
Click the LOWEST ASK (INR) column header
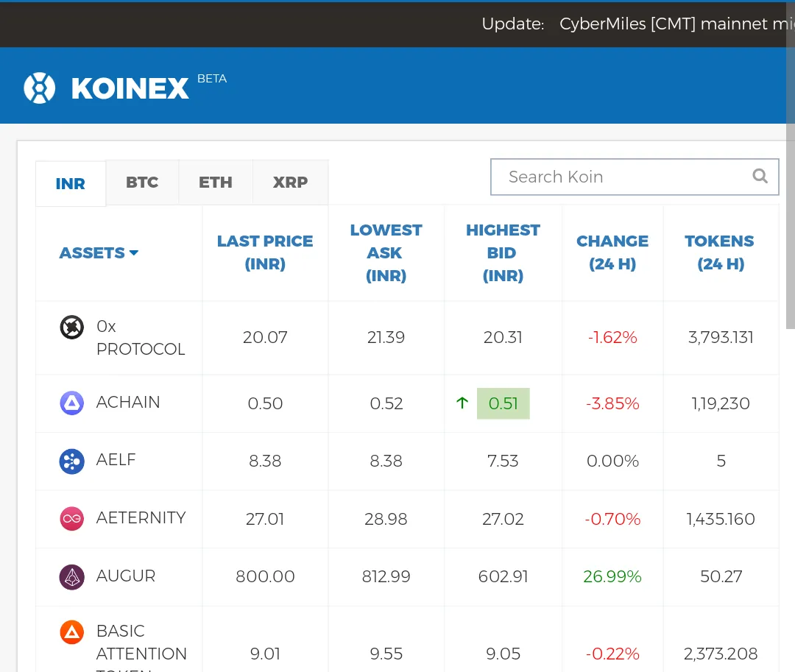pyautogui.click(x=386, y=252)
